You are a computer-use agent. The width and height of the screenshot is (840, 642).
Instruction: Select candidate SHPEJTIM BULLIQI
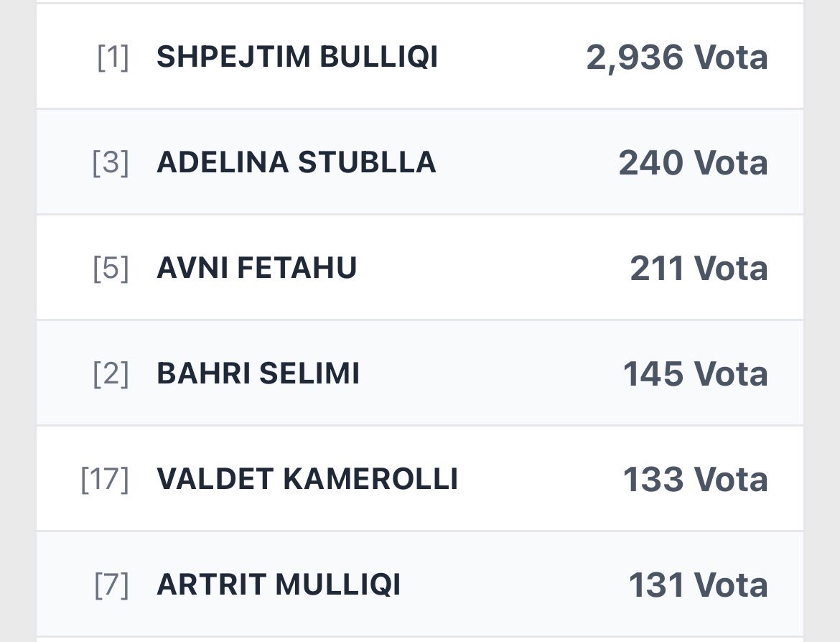click(x=297, y=57)
